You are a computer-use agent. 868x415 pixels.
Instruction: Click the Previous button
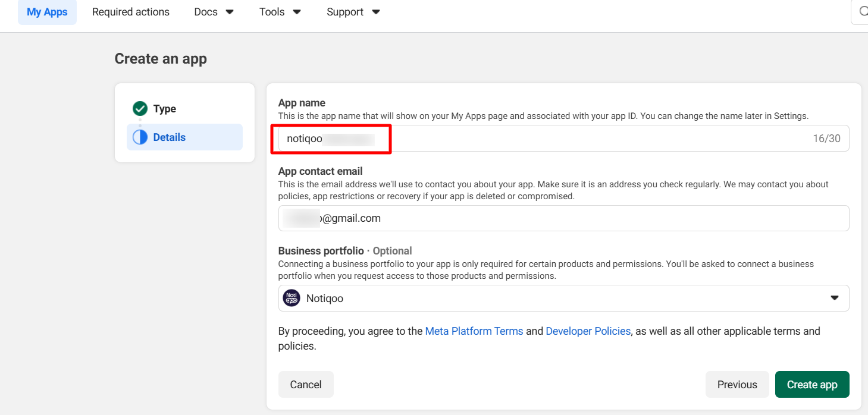coord(737,384)
